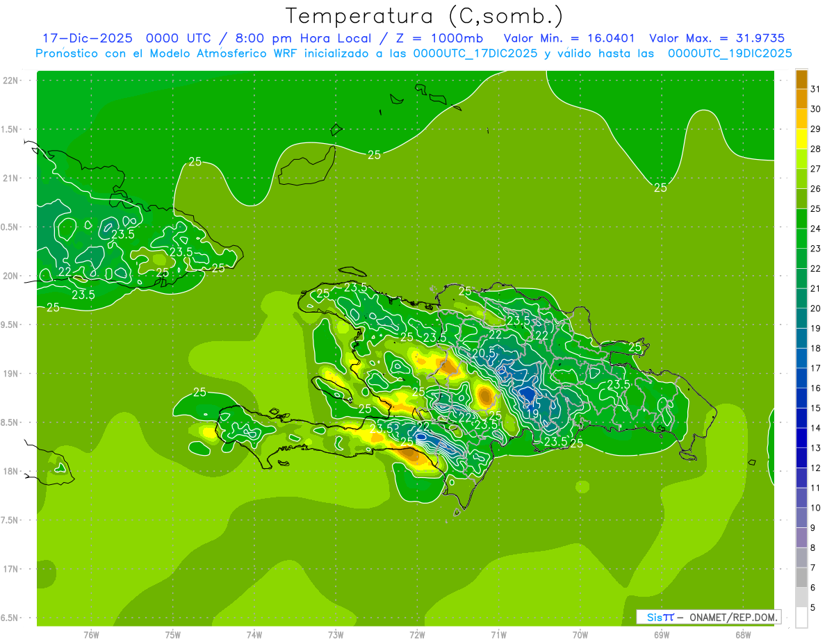Click the "7.5N" latitude axis label
This screenshot has height=644, width=834.
tap(10, 520)
